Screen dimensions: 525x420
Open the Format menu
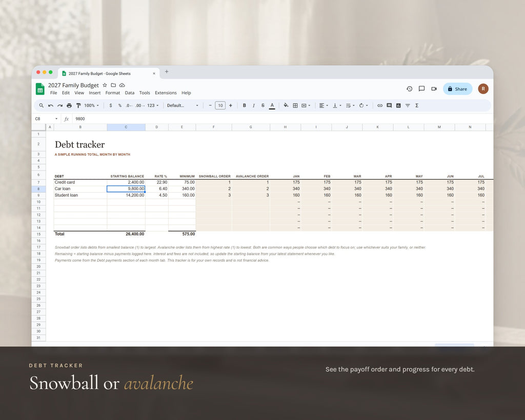pos(112,93)
